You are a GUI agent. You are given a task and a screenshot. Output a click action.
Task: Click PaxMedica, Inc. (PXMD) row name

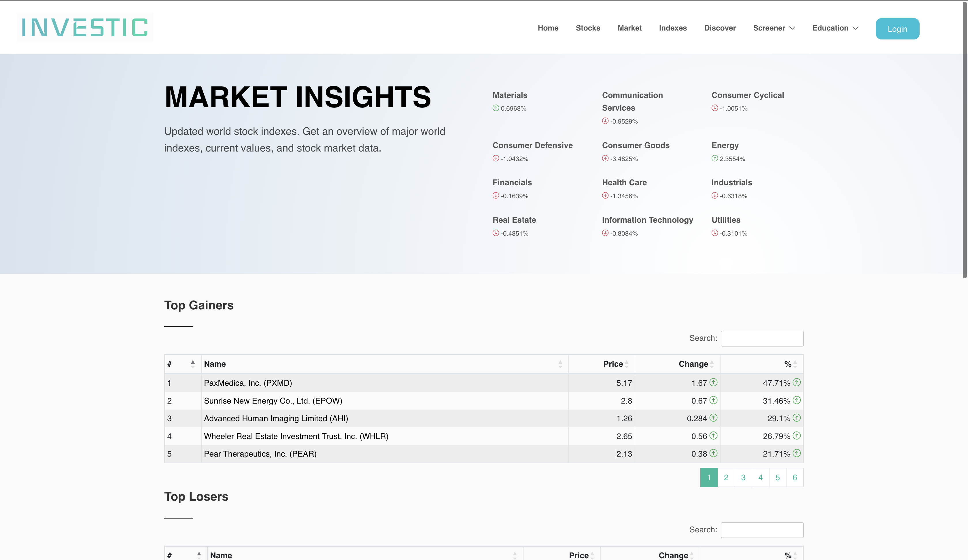click(x=248, y=383)
